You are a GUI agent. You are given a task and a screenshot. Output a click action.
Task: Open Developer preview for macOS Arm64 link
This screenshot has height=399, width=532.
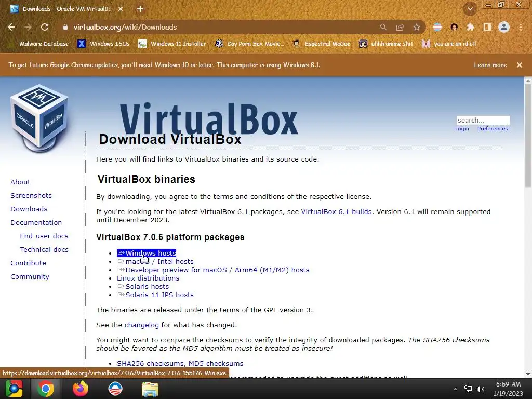tap(213, 270)
